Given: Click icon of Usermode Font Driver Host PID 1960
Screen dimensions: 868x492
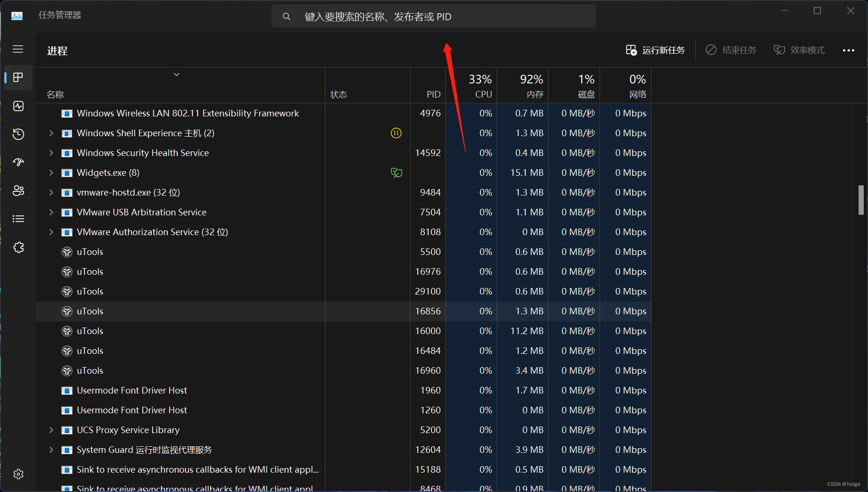Looking at the screenshot, I should click(x=67, y=390).
